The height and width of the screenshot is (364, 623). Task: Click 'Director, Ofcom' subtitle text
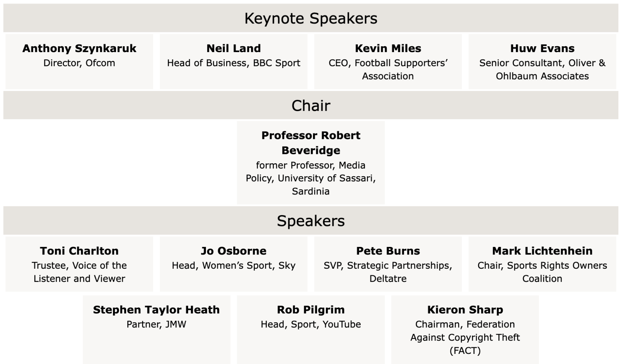click(x=79, y=63)
